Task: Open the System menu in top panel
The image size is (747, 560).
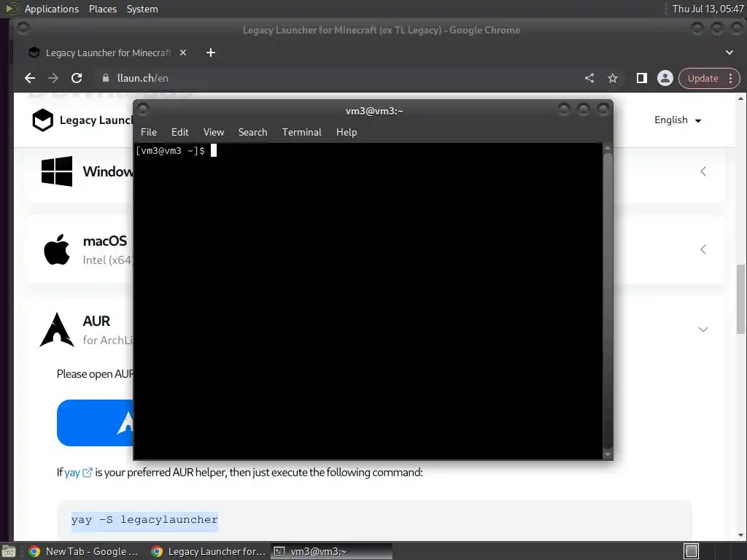Action: coord(142,9)
